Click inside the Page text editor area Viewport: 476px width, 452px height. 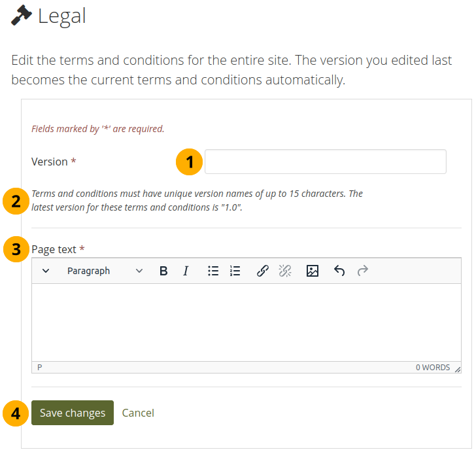(246, 322)
